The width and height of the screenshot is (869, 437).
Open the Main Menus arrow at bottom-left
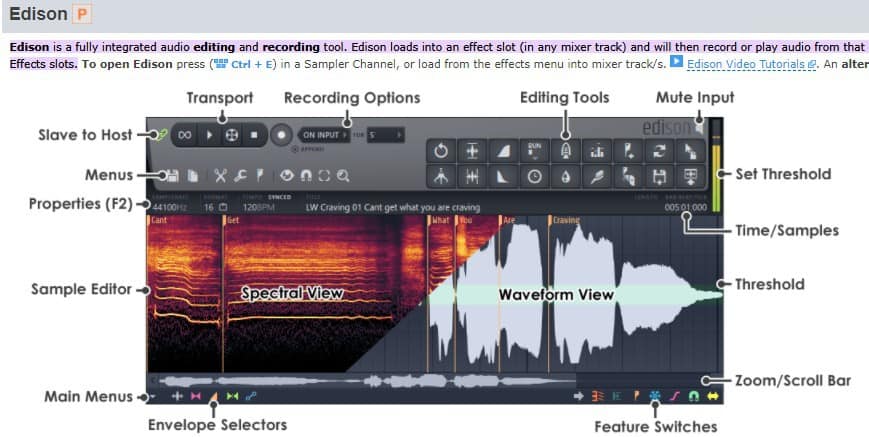(151, 397)
